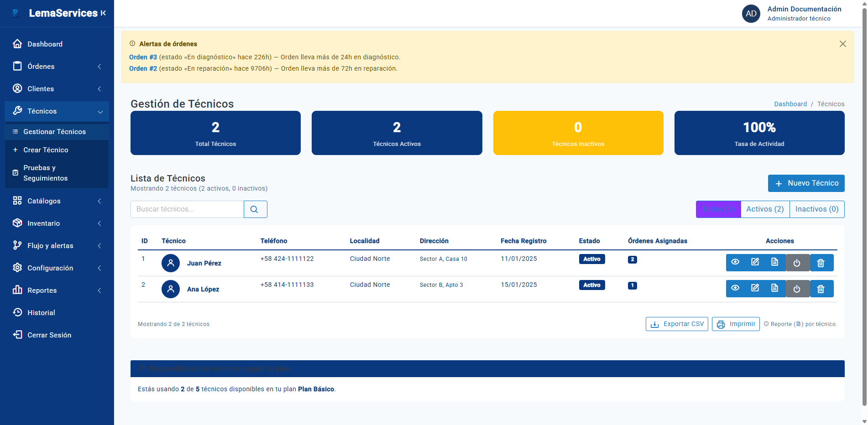Select the Inactivos (0) filter
868x425 pixels.
tap(816, 209)
